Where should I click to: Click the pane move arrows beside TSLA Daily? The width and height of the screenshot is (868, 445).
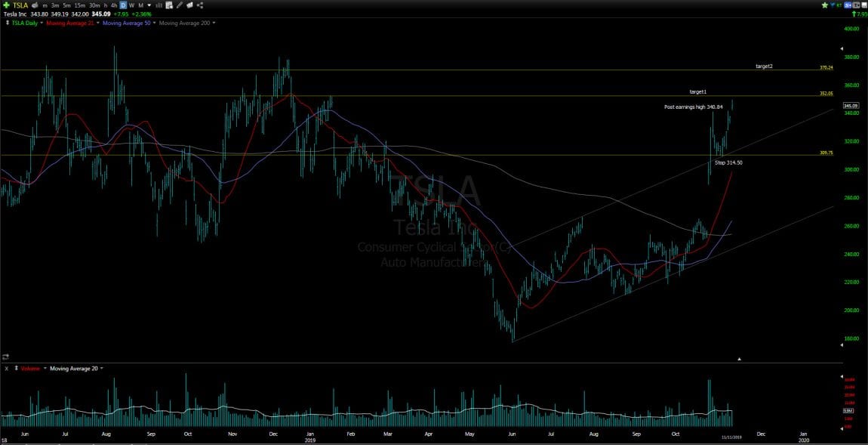click(8, 23)
